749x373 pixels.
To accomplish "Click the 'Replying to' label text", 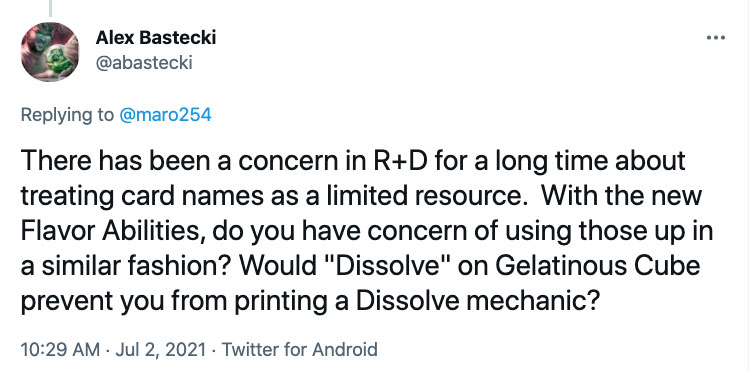I will [x=67, y=115].
